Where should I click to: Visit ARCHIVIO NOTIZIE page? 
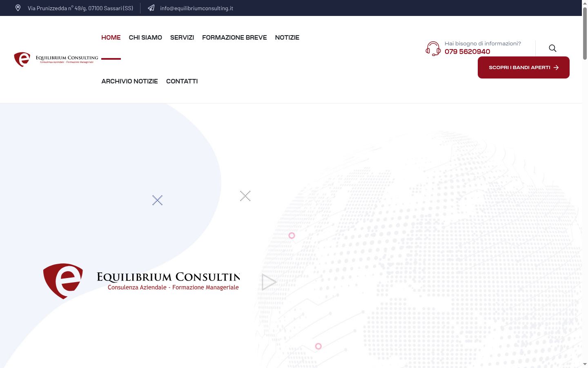point(129,81)
